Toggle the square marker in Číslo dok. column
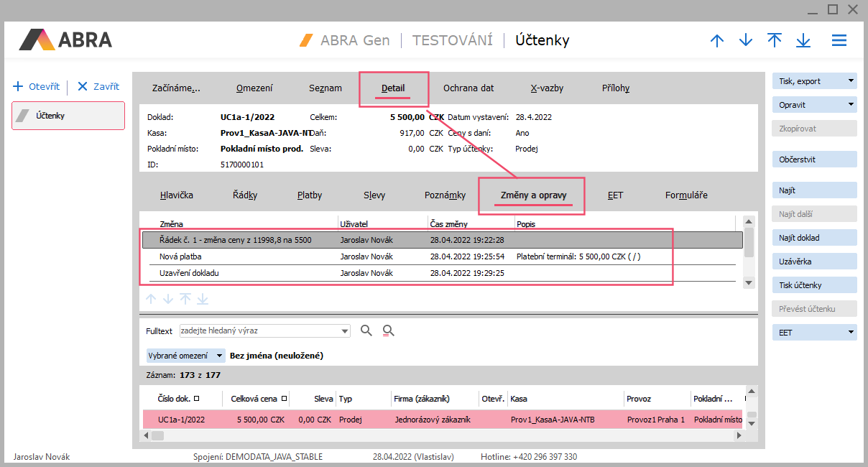 [197, 398]
